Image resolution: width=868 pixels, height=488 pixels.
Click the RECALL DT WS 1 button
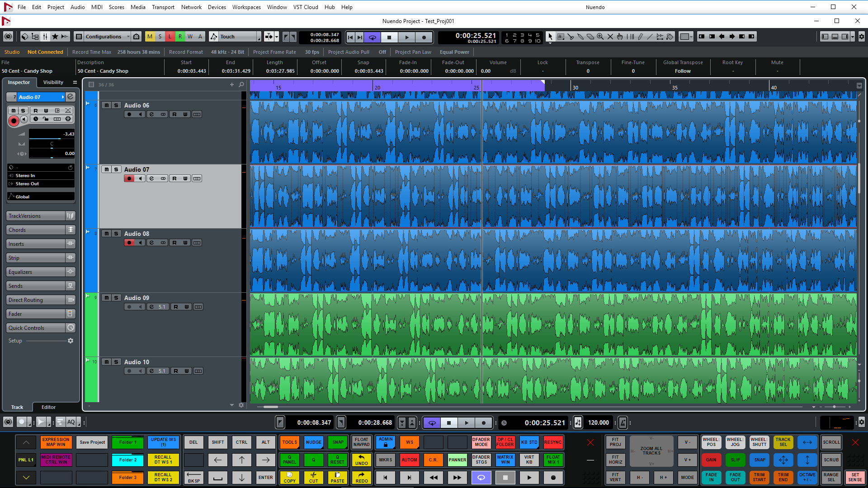163,460
